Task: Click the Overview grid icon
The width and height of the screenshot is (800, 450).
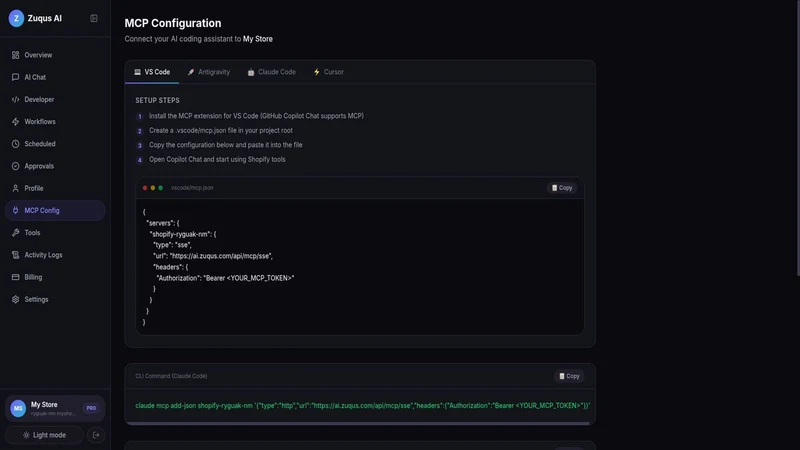Action: click(x=15, y=55)
